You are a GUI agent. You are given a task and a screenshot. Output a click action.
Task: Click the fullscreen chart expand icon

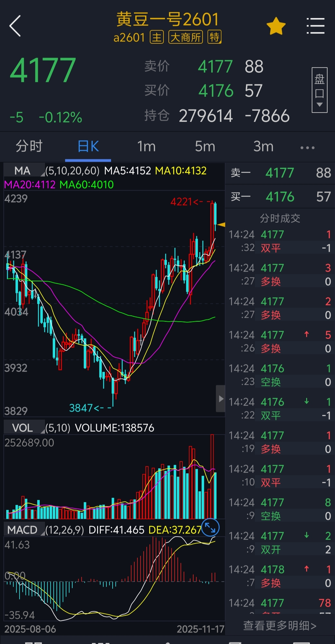pyautogui.click(x=210, y=527)
